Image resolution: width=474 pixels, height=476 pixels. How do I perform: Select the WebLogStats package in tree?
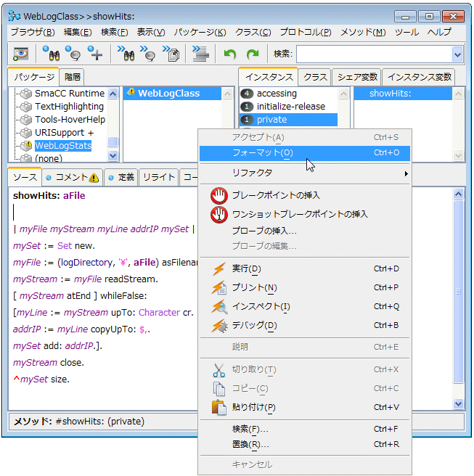tap(62, 146)
